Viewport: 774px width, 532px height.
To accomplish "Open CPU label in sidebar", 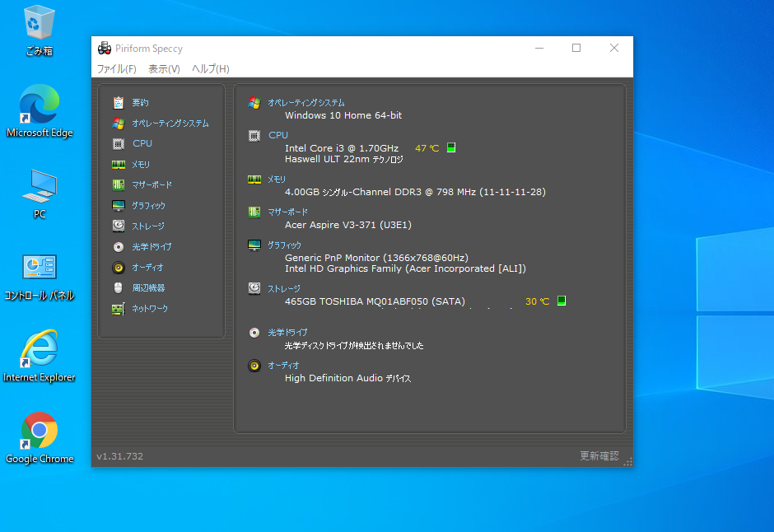I will (x=142, y=143).
